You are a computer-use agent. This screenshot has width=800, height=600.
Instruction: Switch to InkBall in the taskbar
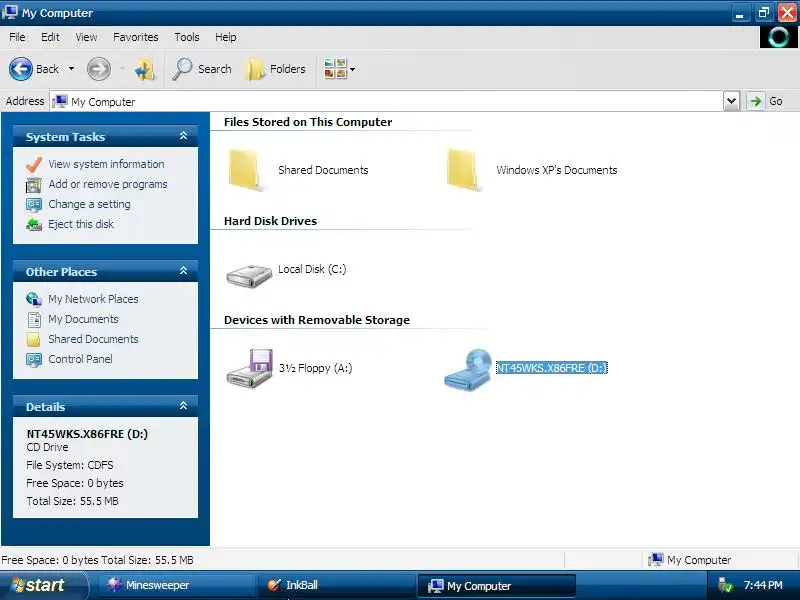tap(335, 585)
